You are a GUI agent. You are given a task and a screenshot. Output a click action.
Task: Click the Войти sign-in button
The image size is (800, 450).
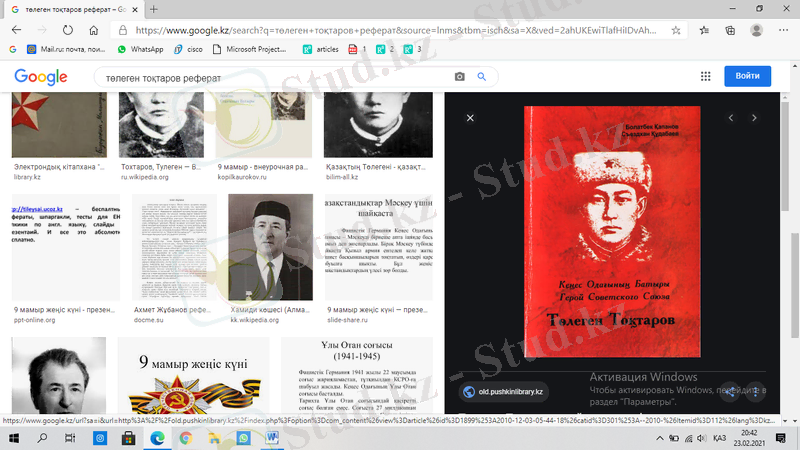747,76
